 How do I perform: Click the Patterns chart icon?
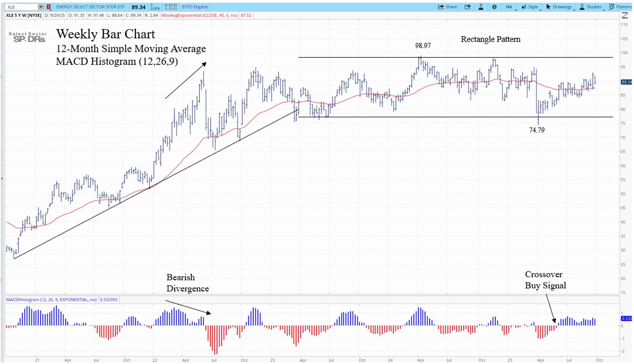[611, 7]
